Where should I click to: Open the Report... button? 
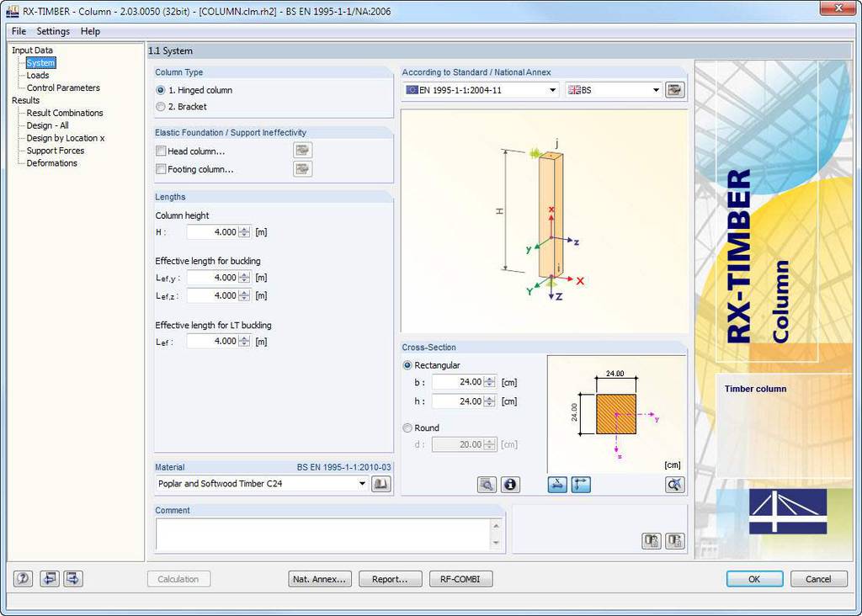coord(391,579)
